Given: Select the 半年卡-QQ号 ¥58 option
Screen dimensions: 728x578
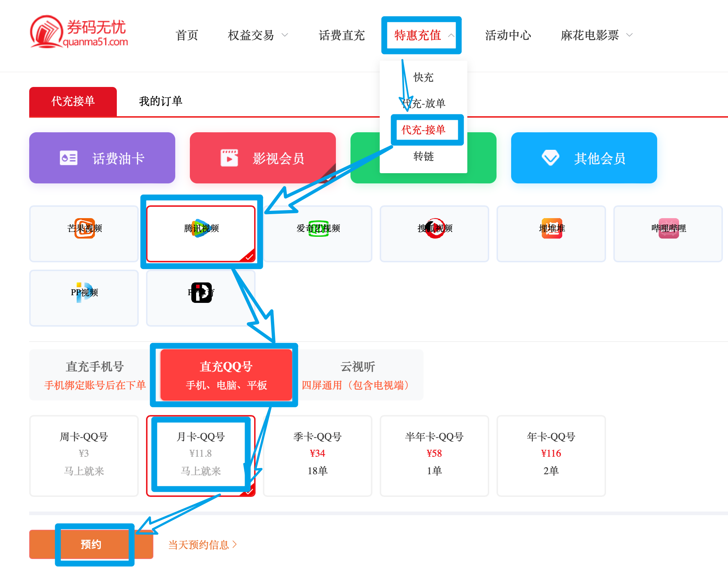Looking at the screenshot, I should click(x=434, y=456).
